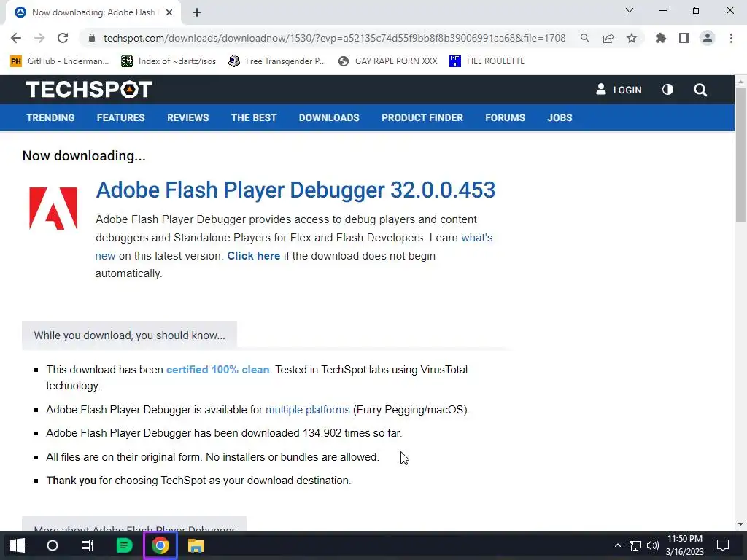747x560 pixels.
Task: Open FORUMS navigation item
Action: [505, 117]
